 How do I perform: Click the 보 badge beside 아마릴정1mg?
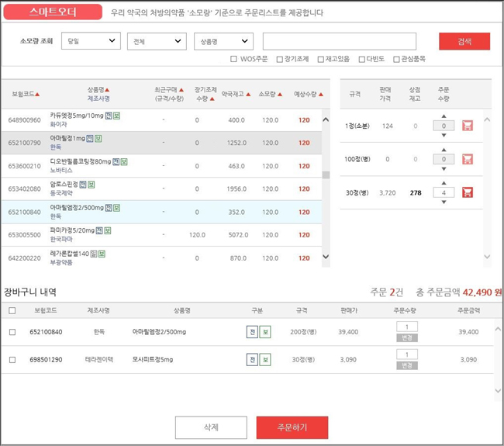(98, 139)
